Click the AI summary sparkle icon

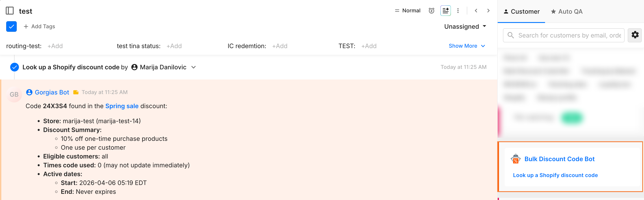pos(445,11)
